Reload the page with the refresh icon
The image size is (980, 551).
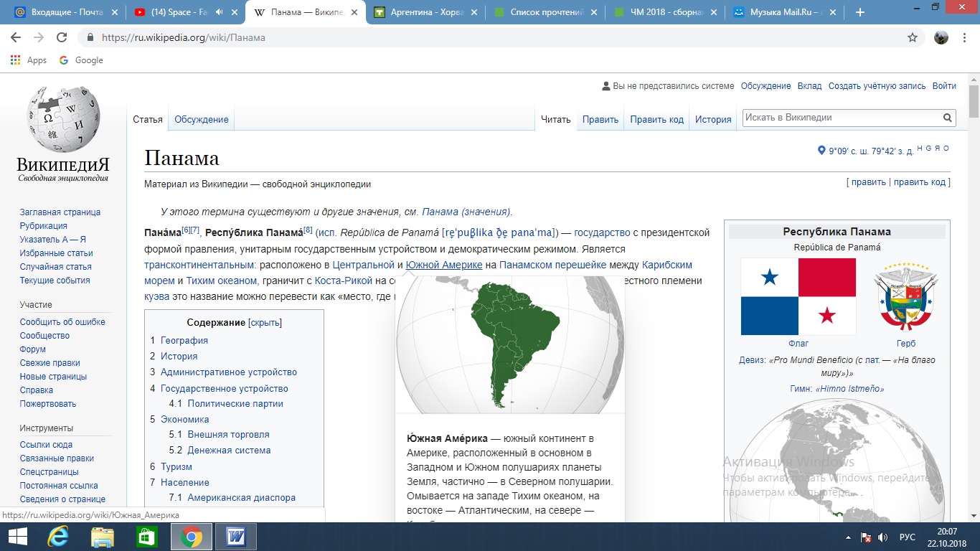tap(62, 37)
